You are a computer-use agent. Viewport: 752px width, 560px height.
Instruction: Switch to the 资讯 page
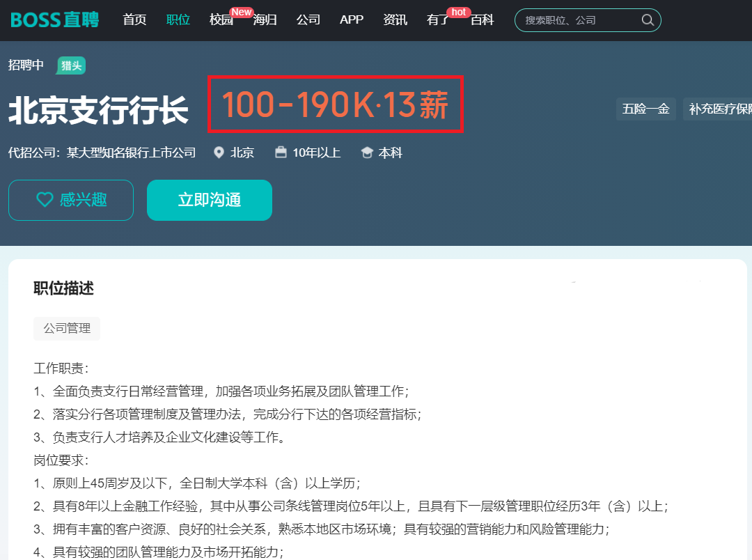click(395, 20)
